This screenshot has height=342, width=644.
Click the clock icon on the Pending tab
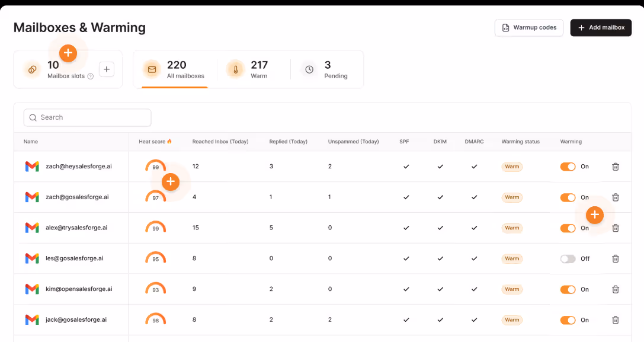tap(309, 69)
